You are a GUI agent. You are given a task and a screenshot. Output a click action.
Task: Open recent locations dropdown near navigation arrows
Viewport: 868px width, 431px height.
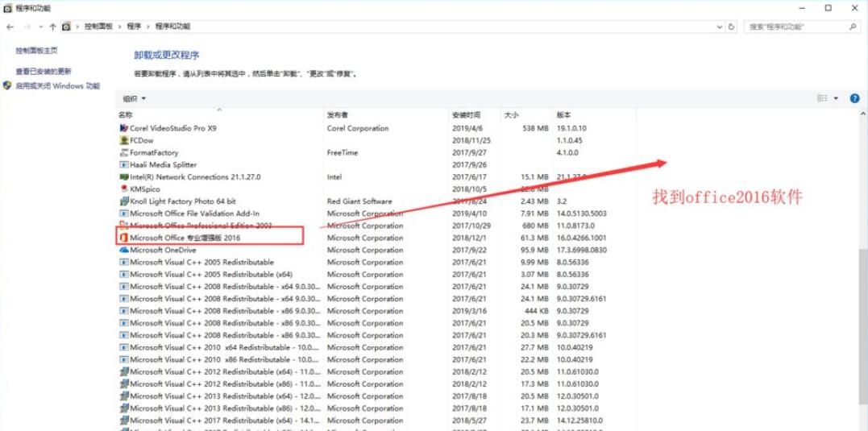(39, 27)
